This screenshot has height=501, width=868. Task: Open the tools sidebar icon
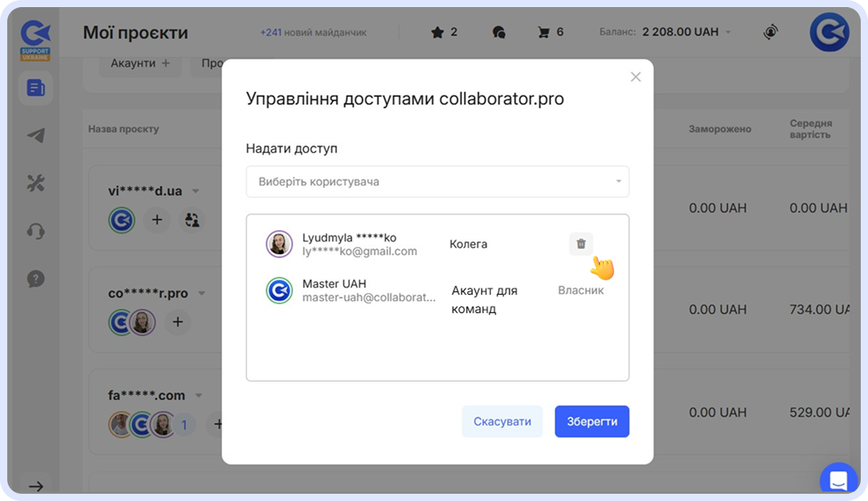click(35, 183)
